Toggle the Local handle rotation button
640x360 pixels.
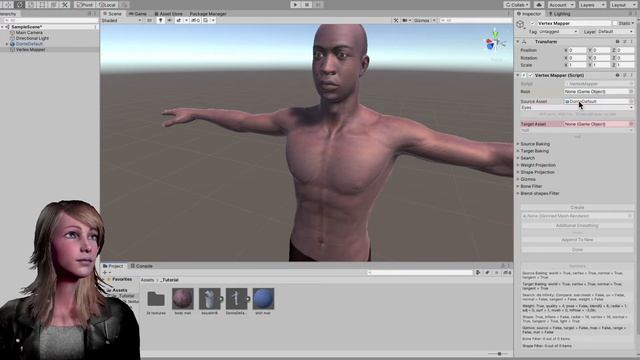click(107, 4)
